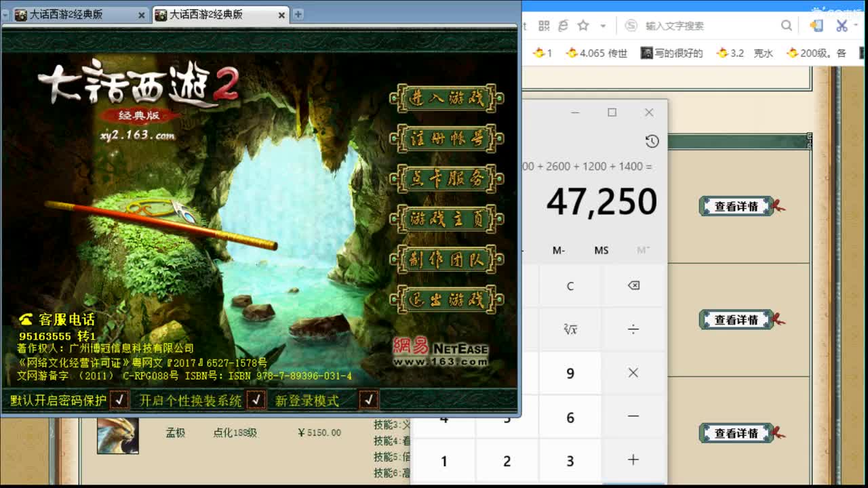The height and width of the screenshot is (488, 868).
Task: Open the 3.2 壳水 bookmark
Action: tap(745, 53)
